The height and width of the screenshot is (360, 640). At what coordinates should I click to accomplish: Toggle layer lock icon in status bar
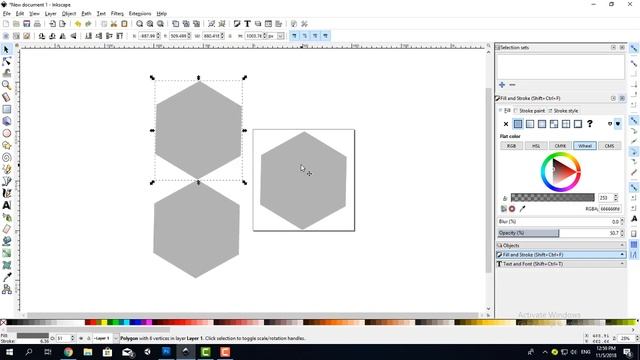[89, 338]
